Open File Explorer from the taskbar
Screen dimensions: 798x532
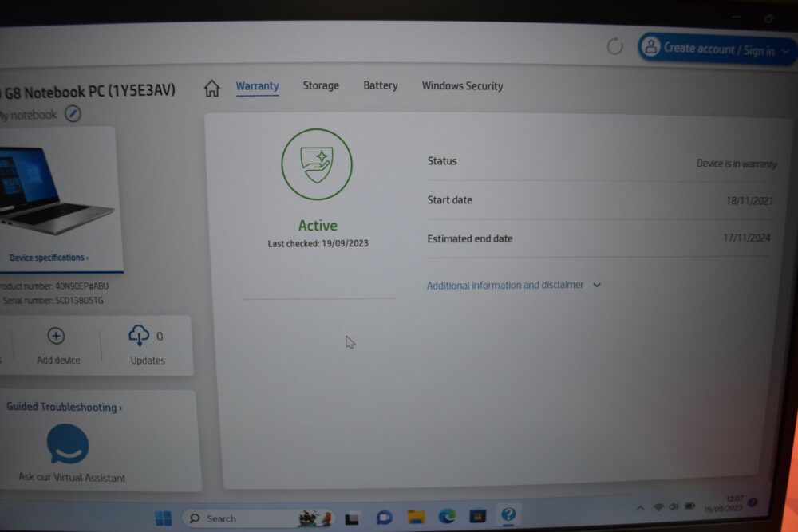[416, 517]
